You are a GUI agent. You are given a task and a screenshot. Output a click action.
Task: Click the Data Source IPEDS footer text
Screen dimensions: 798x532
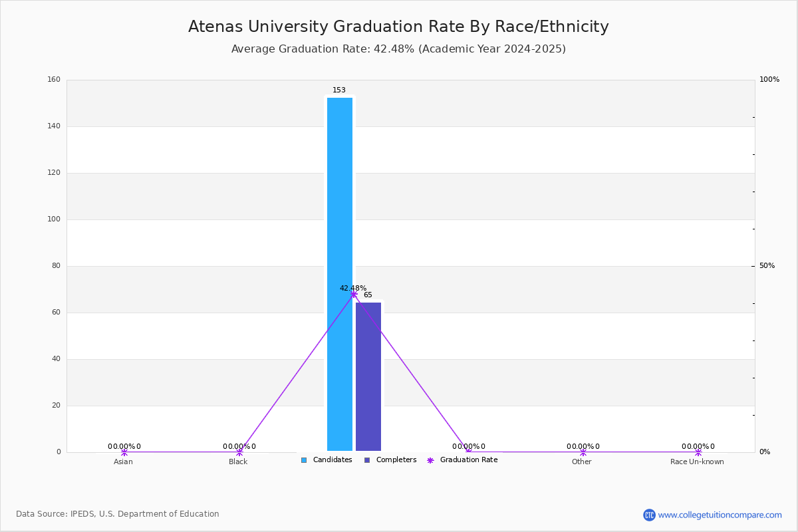click(x=118, y=514)
